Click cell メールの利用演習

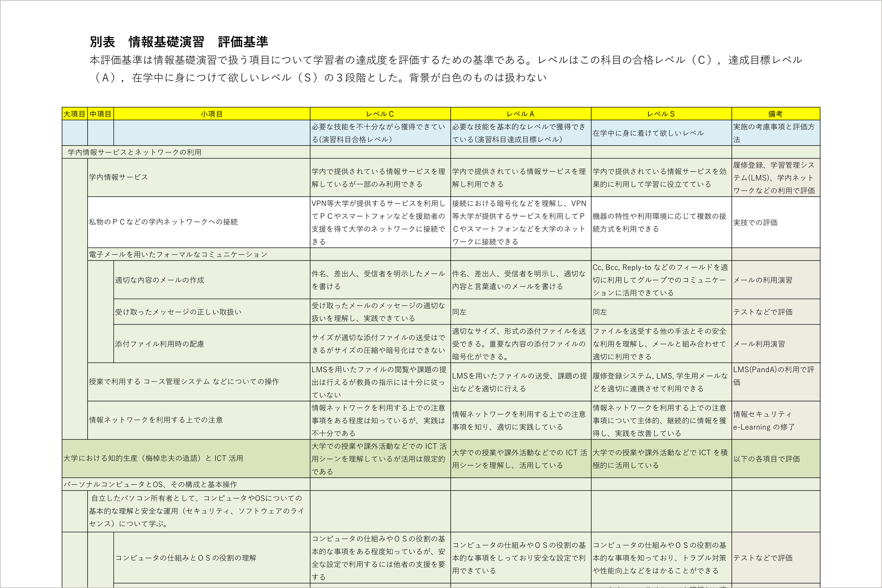coord(776,280)
